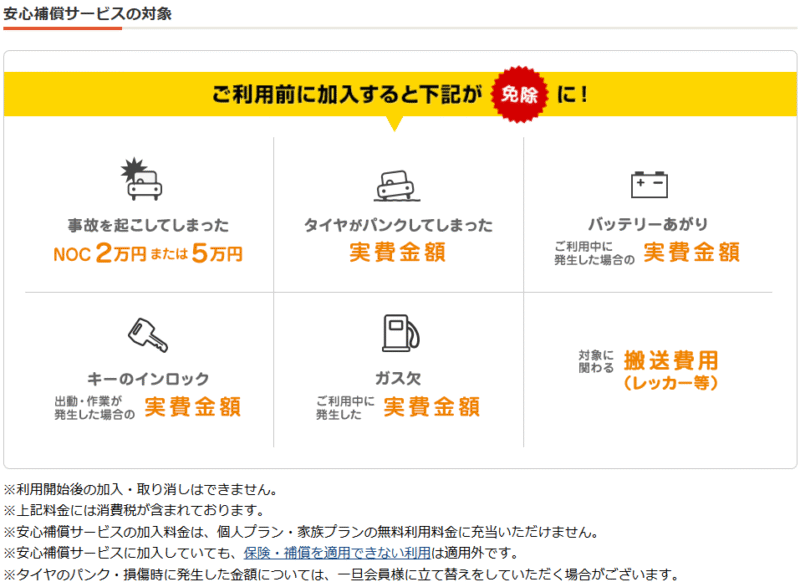Click 対象に関わる small text
Viewport: 800px width, 582px height.
596,361
